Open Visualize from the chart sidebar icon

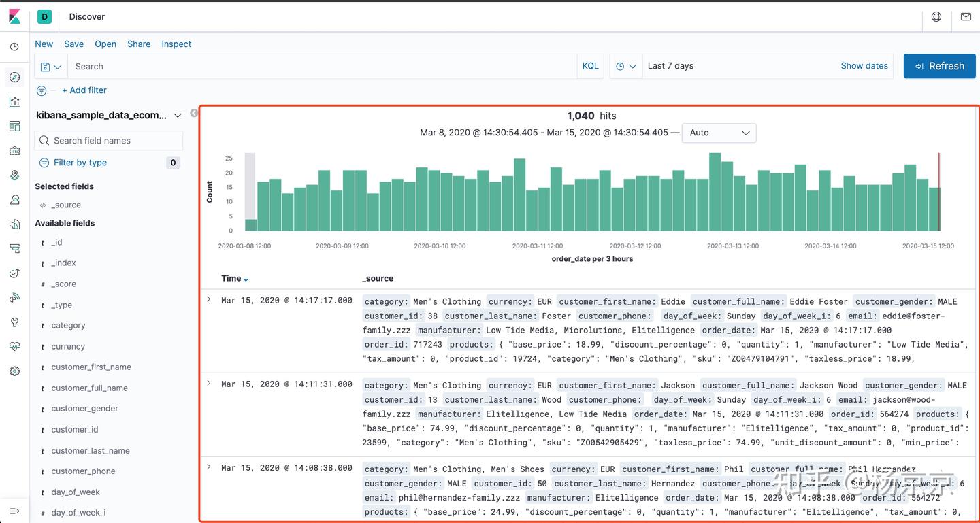[x=14, y=102]
